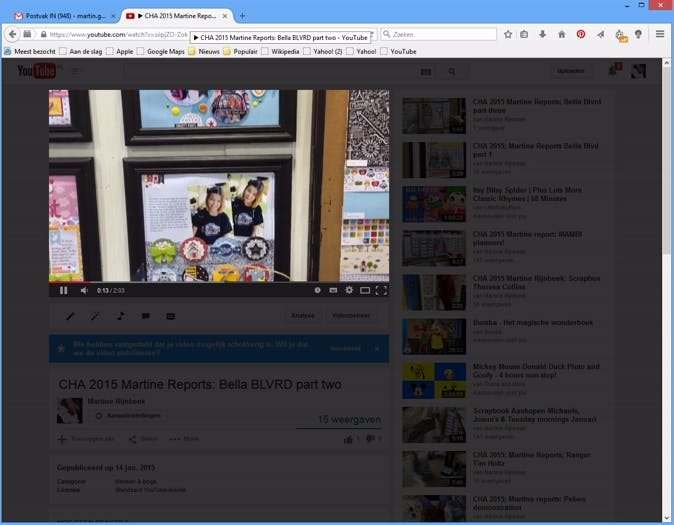
Task: Open the Kanaalinstellingen channel settings button
Action: pos(129,416)
